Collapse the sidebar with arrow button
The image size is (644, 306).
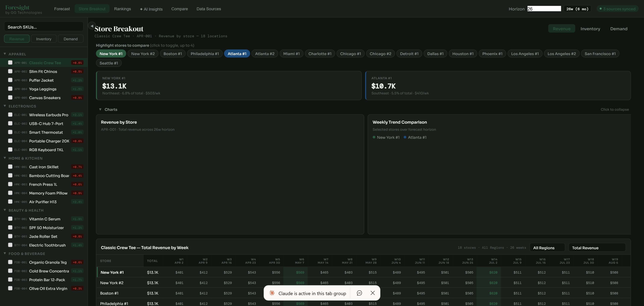point(92,26)
